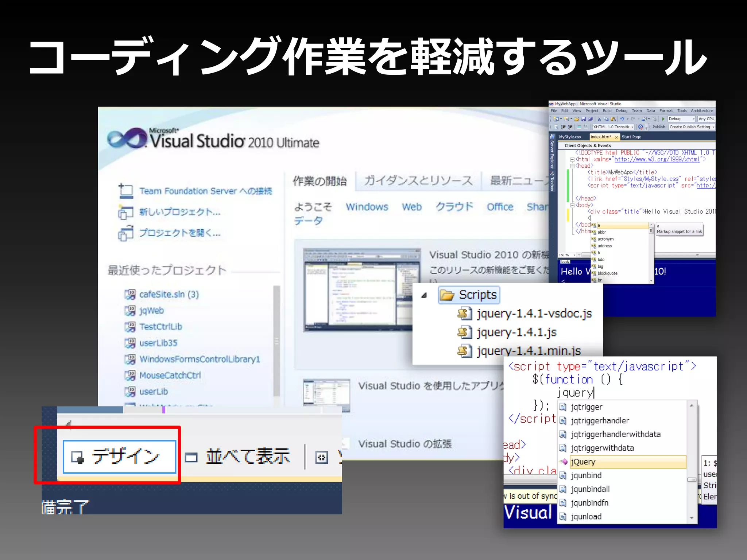
Task: Click the increase indent toolbar icon
Action: pyautogui.click(x=570, y=127)
